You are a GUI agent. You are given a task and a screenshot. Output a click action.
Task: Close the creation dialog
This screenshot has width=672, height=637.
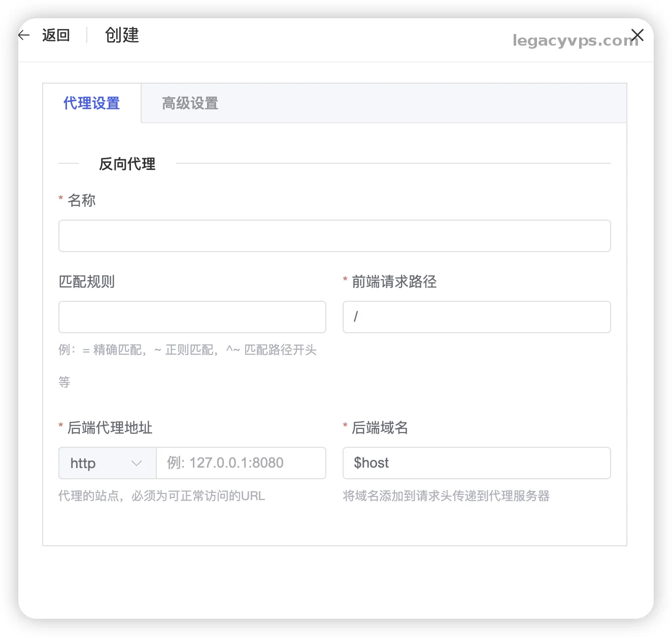(x=637, y=34)
